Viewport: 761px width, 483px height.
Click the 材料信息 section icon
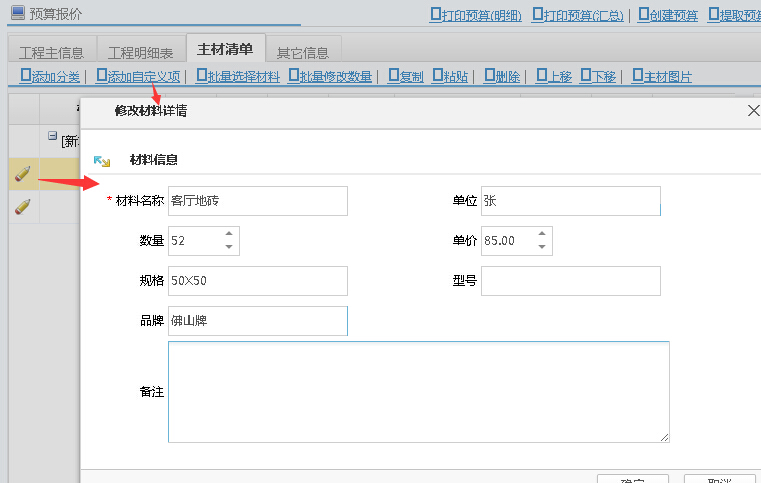(101, 161)
